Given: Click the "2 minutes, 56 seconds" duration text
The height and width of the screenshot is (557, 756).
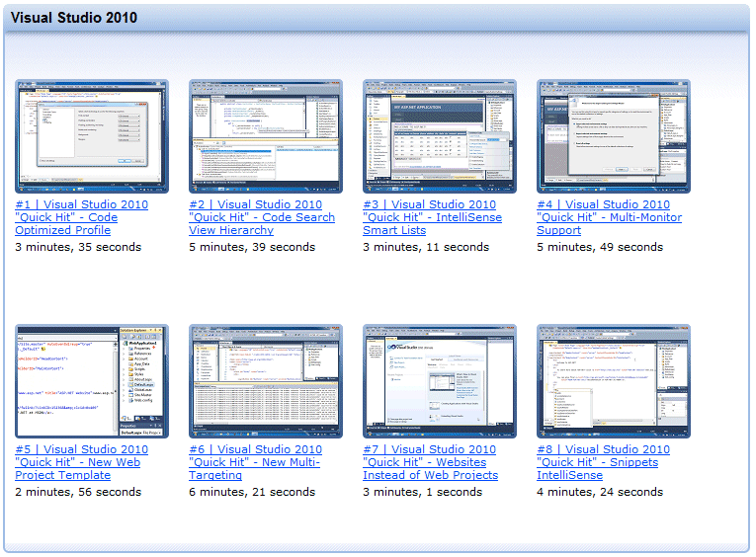Looking at the screenshot, I should (x=78, y=492).
